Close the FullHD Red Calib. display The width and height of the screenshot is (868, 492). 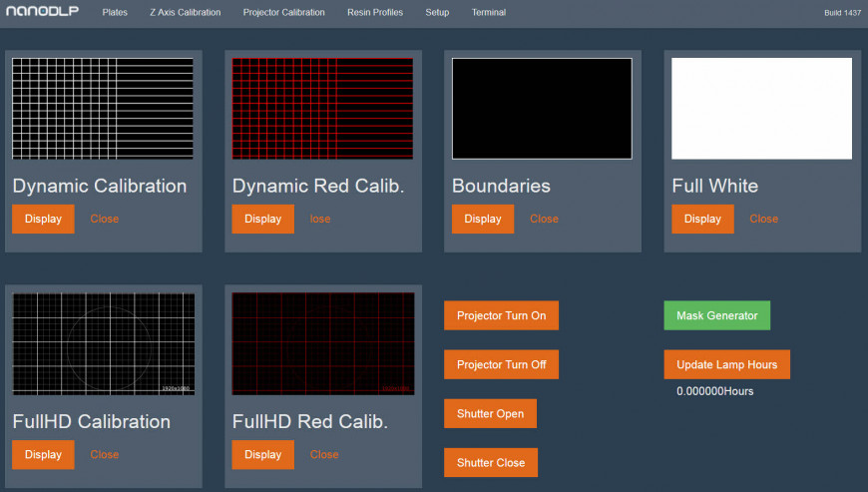coord(324,454)
